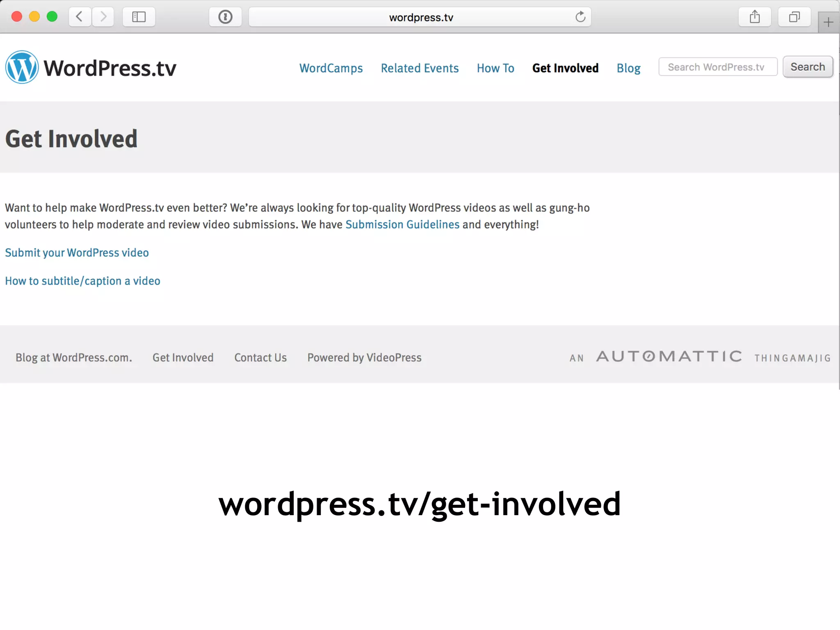Viewport: 840px width, 630px height.
Task: Close the Safari window with red button
Action: tap(17, 17)
